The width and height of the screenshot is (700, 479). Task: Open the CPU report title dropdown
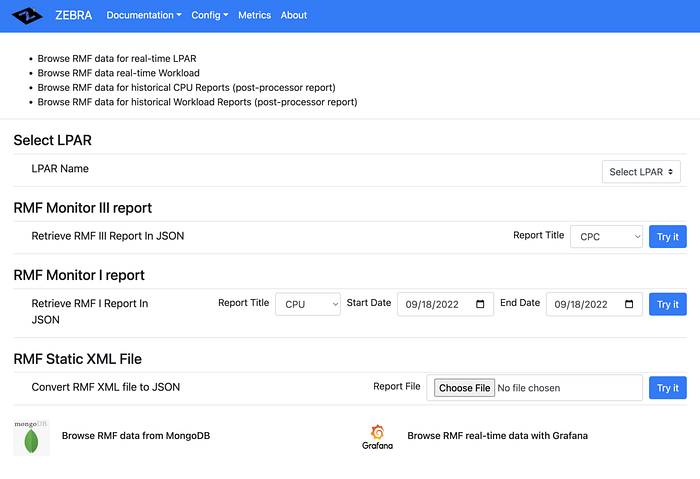308,304
